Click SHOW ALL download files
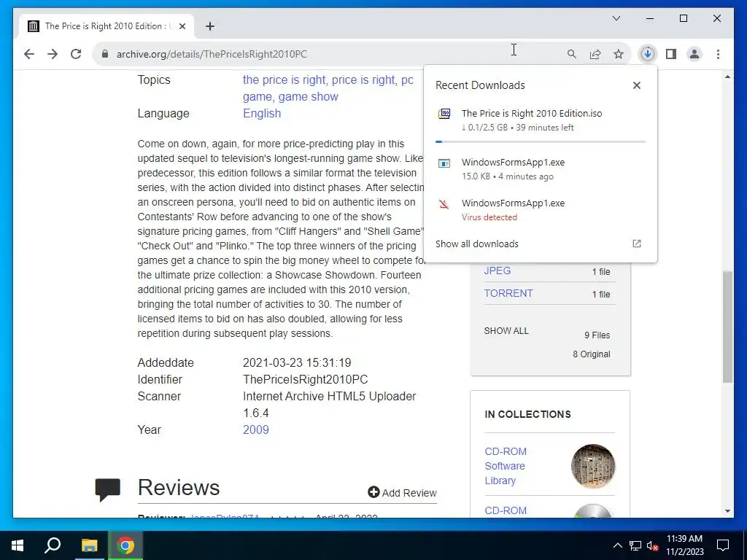This screenshot has width=747, height=560. pyautogui.click(x=506, y=330)
